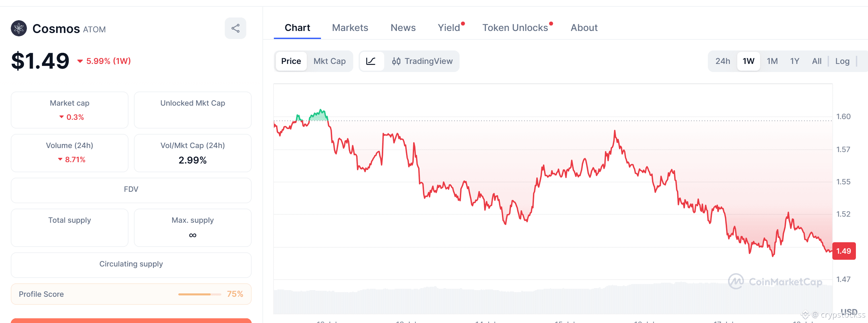The image size is (868, 323).
Task: Click the weekly price-change down arrow
Action: tap(80, 61)
